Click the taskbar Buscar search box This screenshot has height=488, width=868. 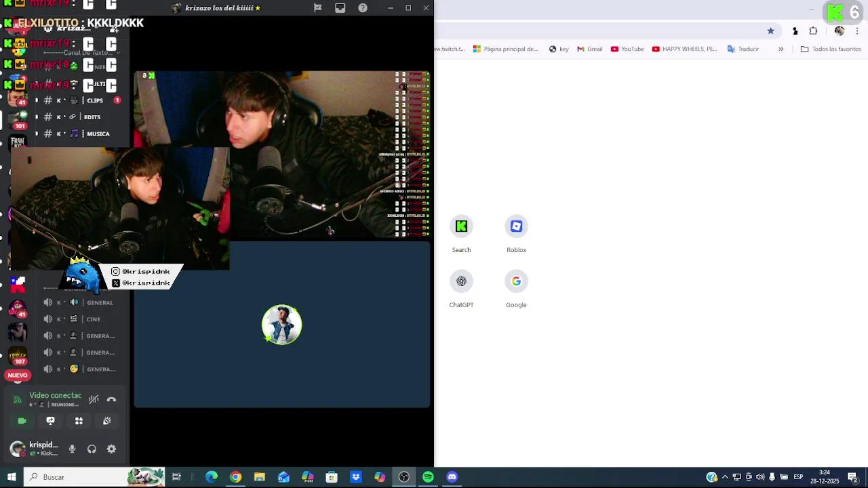[x=95, y=477]
